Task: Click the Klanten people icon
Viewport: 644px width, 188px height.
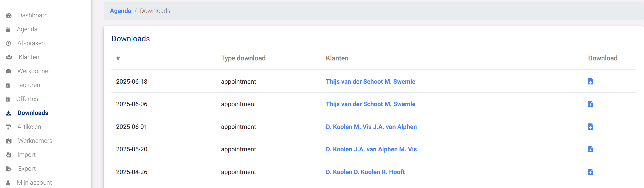Action: [9, 57]
